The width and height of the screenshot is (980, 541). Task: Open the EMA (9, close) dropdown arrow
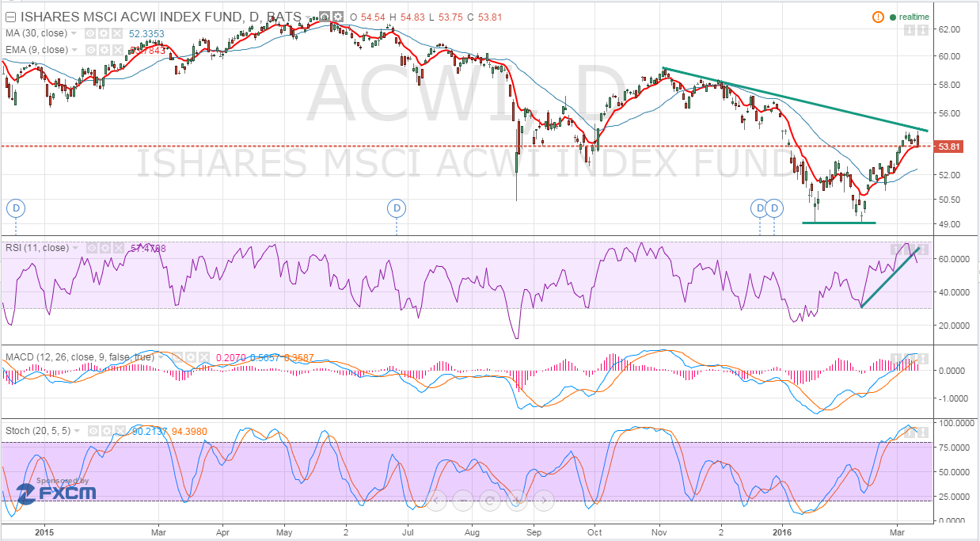74,49
